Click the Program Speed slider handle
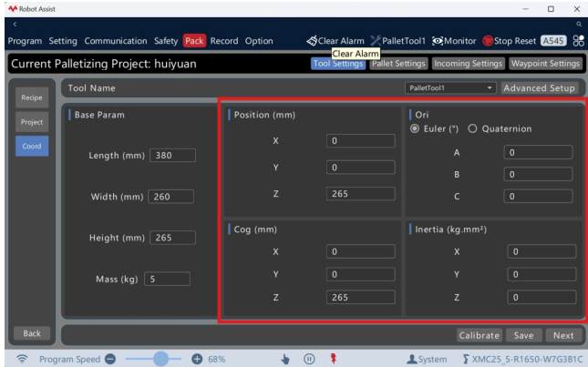 point(160,359)
